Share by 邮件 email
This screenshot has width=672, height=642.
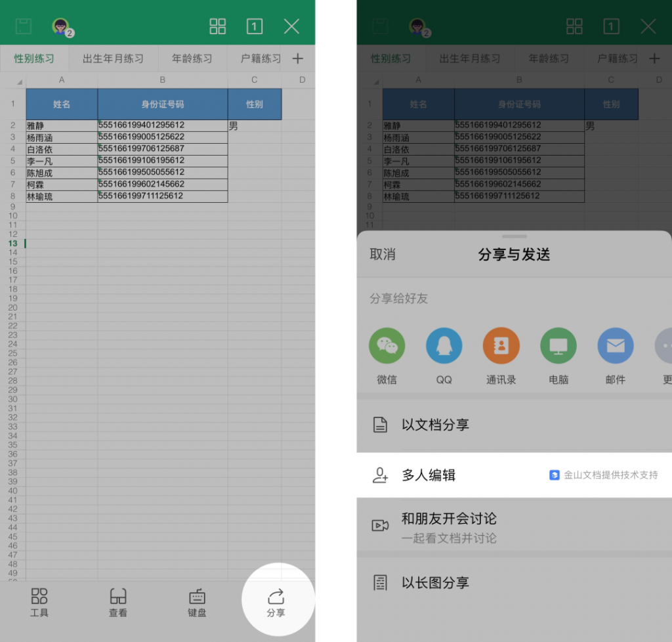(x=616, y=355)
